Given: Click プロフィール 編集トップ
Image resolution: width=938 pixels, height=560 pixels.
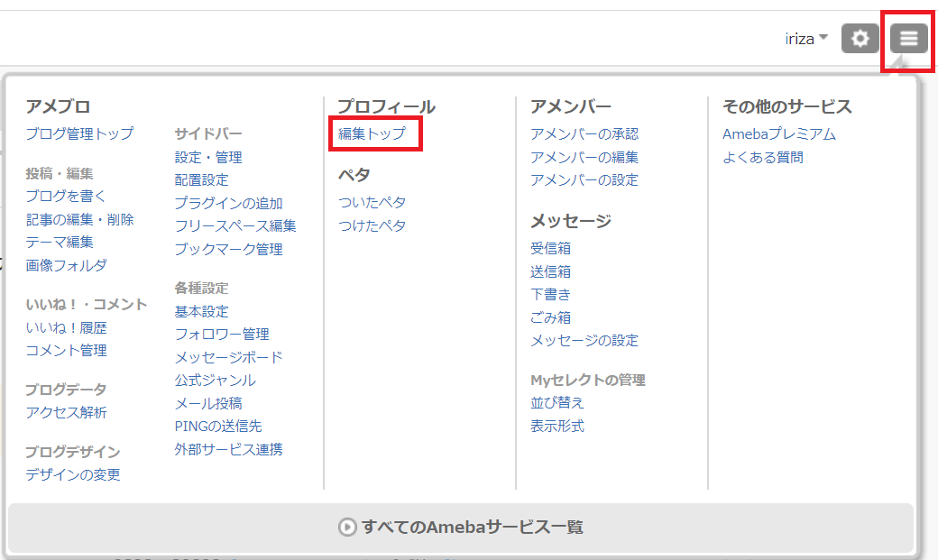Looking at the screenshot, I should 372,133.
